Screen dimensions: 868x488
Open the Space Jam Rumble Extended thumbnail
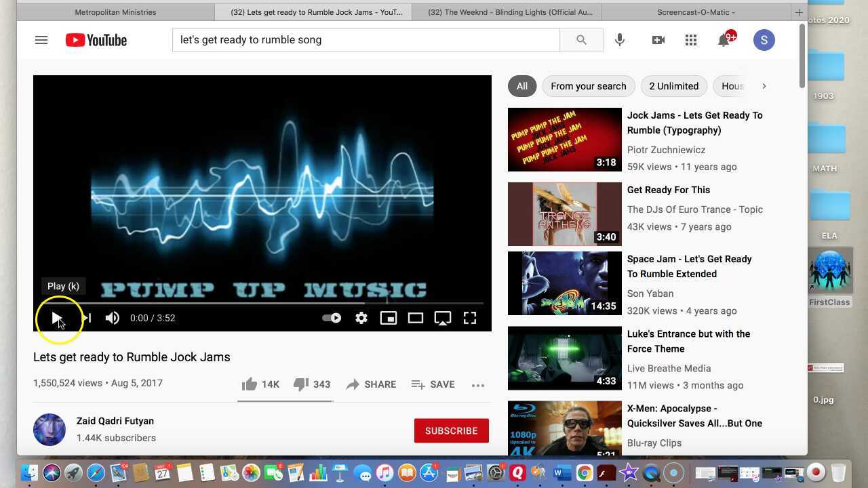coord(565,283)
